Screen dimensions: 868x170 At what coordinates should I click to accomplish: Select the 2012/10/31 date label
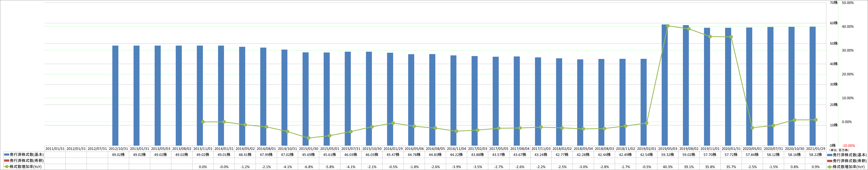[x=118, y=149]
